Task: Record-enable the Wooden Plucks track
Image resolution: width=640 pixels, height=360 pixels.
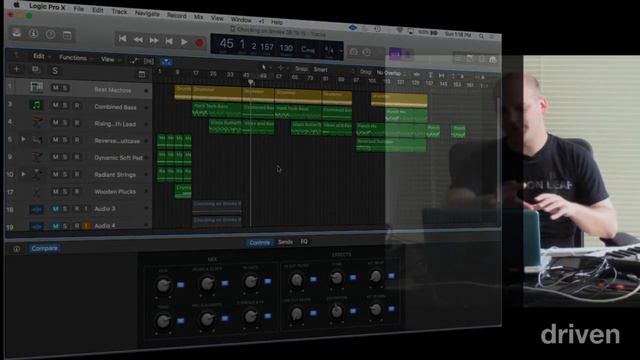Action: point(77,191)
